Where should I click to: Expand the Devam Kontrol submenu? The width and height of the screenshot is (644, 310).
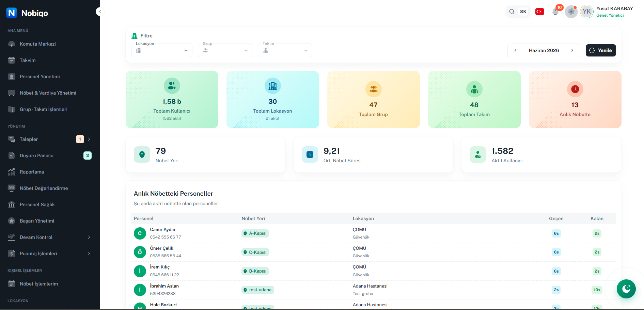point(89,237)
